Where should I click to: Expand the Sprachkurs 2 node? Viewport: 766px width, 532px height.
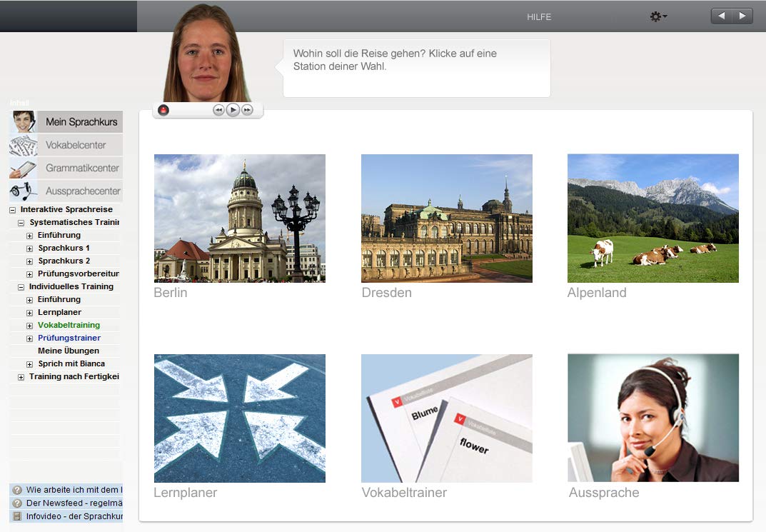point(30,261)
